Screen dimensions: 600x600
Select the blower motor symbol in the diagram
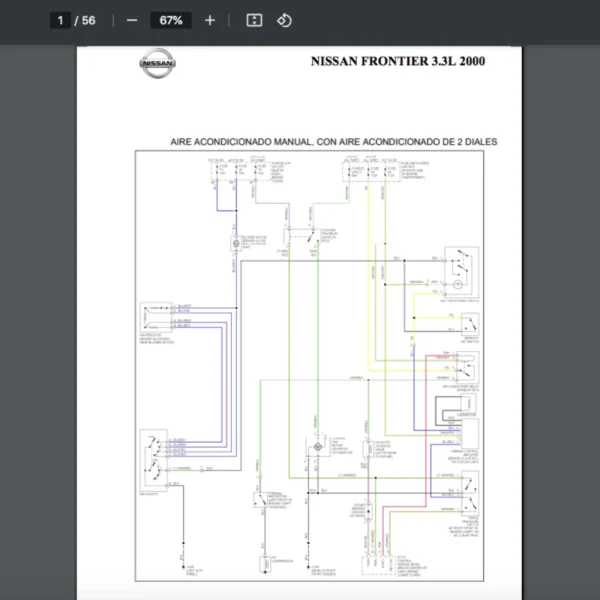(235, 243)
